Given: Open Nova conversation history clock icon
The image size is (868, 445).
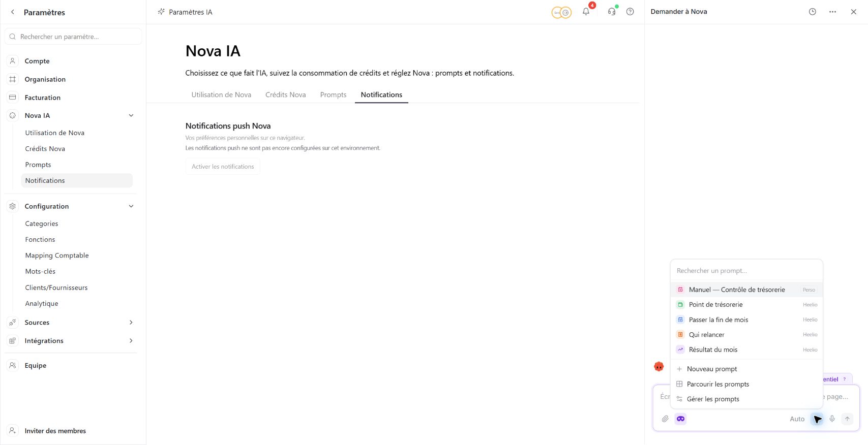Looking at the screenshot, I should tap(813, 12).
